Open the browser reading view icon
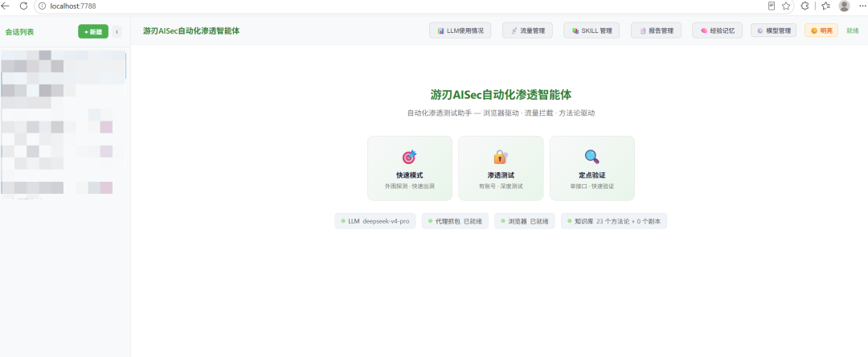The width and height of the screenshot is (868, 357). (x=771, y=6)
